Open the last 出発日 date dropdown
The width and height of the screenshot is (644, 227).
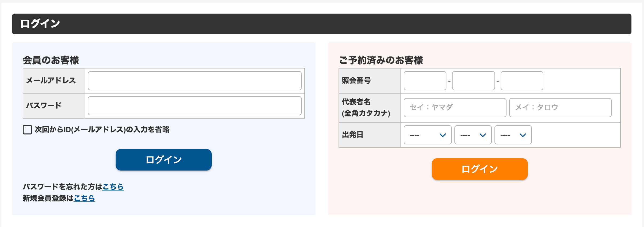(512, 135)
